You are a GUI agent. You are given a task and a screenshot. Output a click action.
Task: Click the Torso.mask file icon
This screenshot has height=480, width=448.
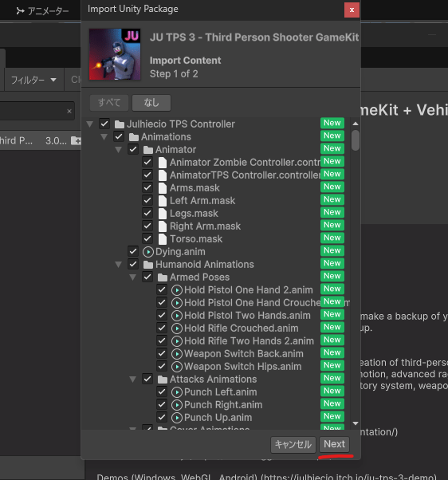163,239
